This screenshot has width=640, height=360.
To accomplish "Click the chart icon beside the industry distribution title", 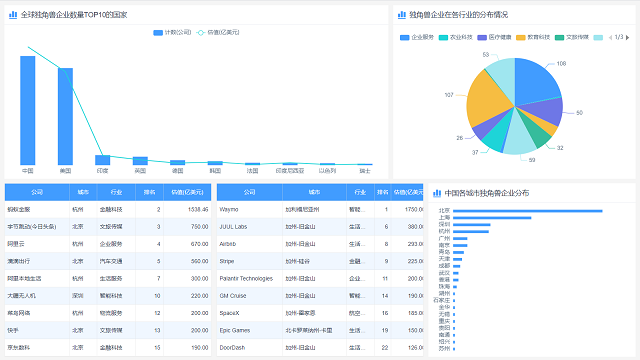I will pyautogui.click(x=402, y=15).
